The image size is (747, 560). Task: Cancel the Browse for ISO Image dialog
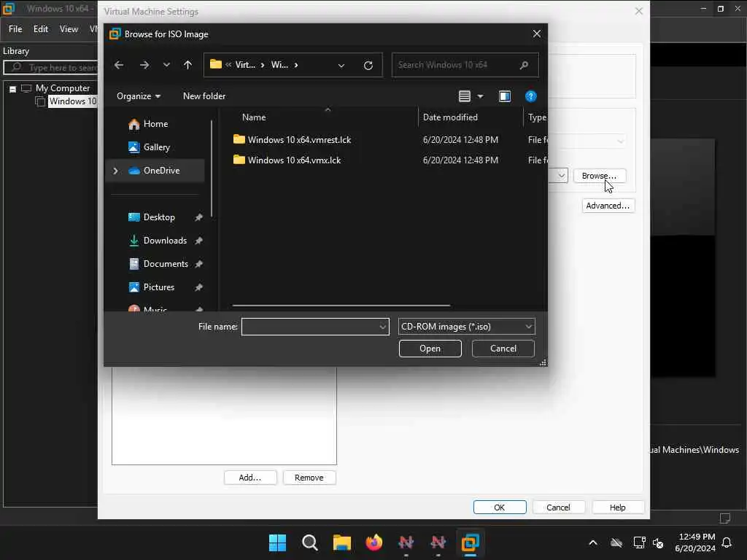(x=503, y=349)
